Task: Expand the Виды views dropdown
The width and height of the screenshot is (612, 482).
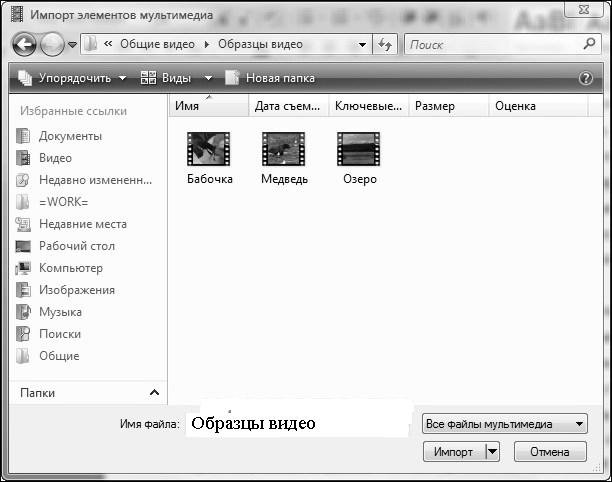Action: tap(176, 78)
